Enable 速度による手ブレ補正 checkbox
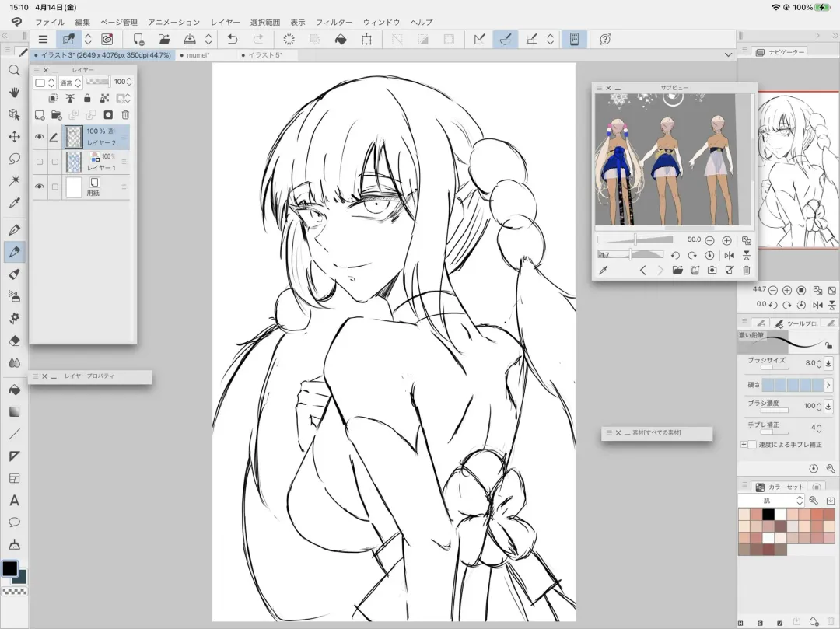The image size is (840, 629). (x=751, y=445)
